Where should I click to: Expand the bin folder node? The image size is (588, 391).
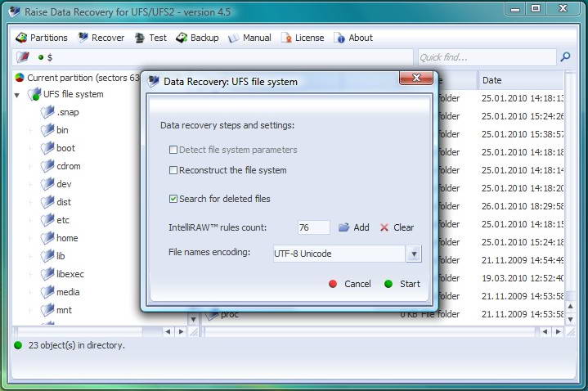pyautogui.click(x=30, y=131)
